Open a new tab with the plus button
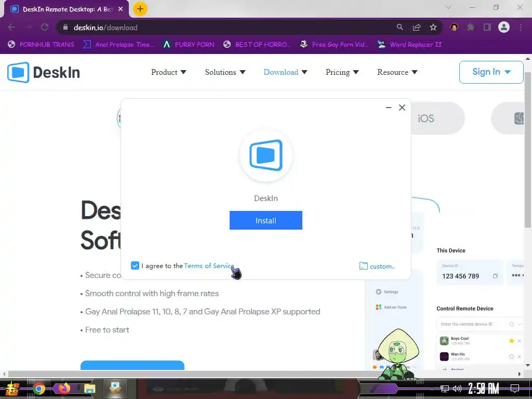The image size is (532, 399). pyautogui.click(x=140, y=9)
